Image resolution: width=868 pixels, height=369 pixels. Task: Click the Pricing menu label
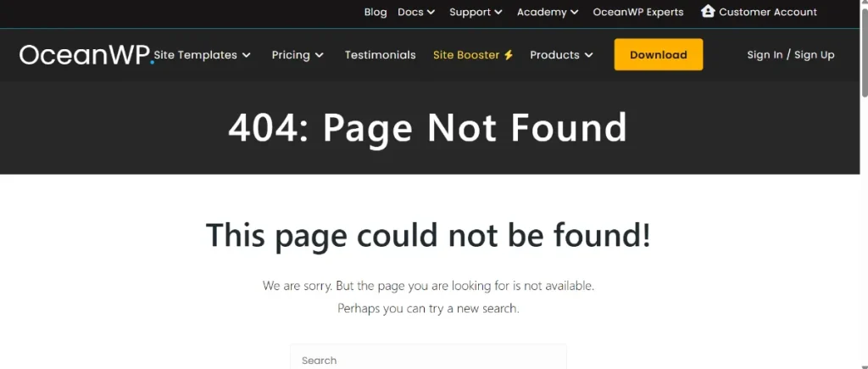(x=291, y=55)
